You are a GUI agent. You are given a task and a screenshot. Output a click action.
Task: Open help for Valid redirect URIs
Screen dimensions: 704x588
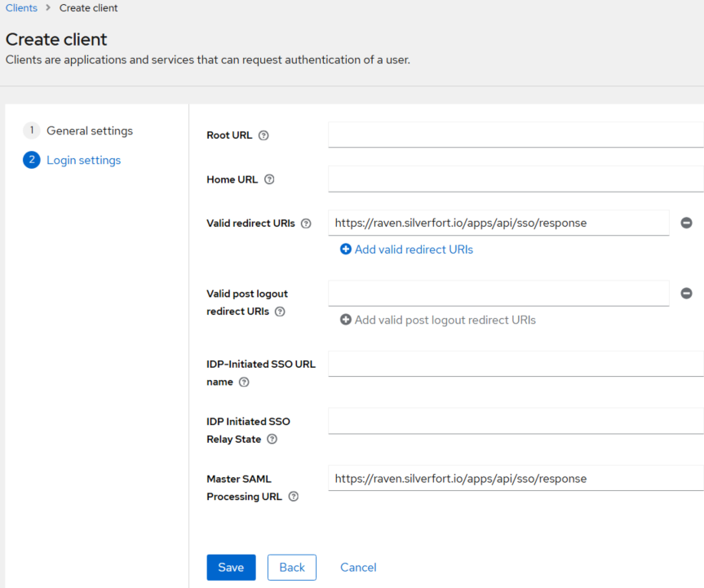click(x=306, y=223)
